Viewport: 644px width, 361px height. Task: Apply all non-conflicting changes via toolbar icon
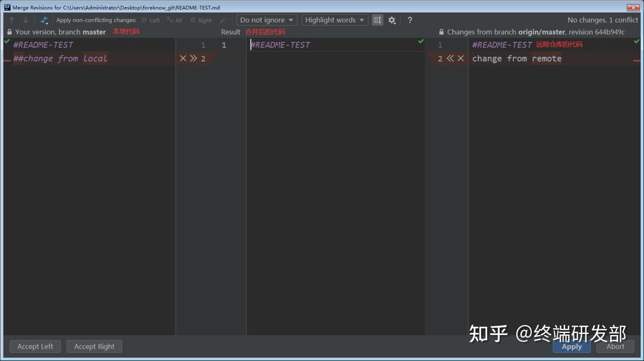pos(44,20)
